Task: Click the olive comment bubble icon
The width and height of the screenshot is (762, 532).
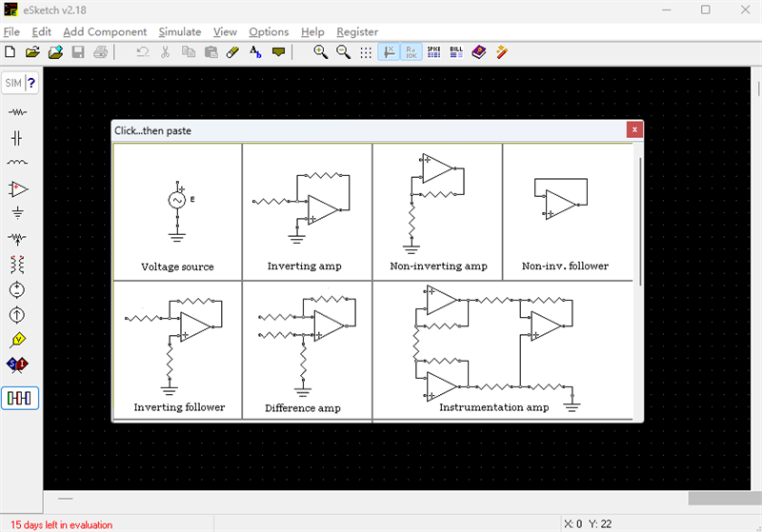Action: coord(278,52)
